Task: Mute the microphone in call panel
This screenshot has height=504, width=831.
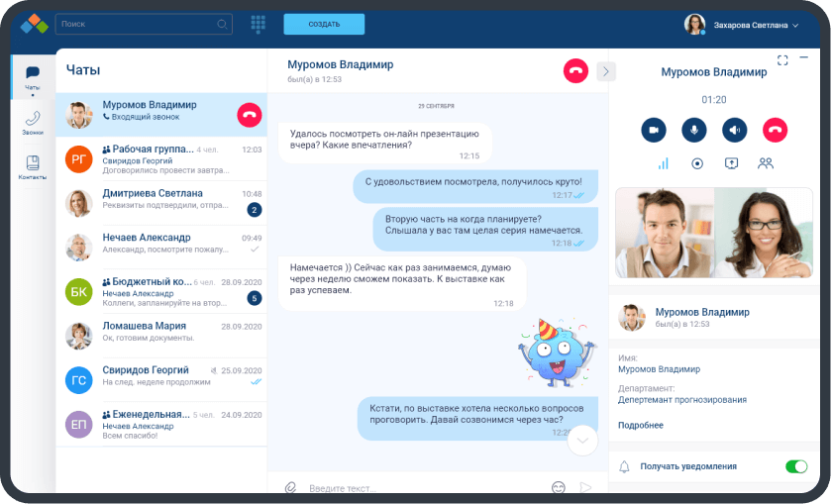Action: point(693,129)
